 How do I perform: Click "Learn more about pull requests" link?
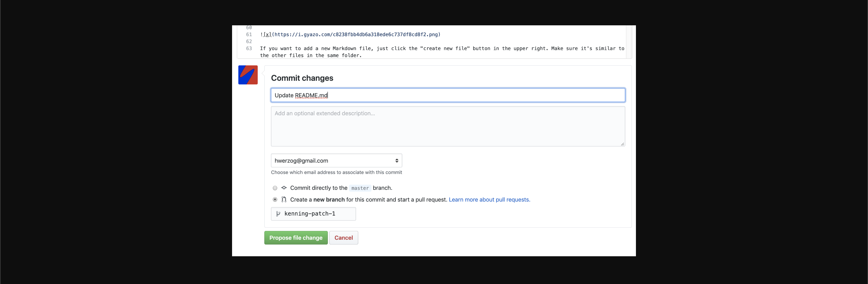click(489, 200)
